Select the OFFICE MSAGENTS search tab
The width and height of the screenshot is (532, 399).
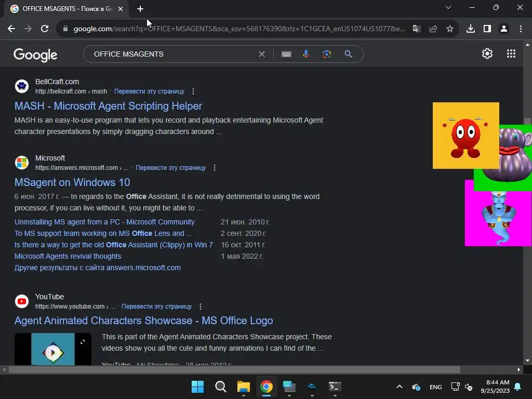click(66, 9)
